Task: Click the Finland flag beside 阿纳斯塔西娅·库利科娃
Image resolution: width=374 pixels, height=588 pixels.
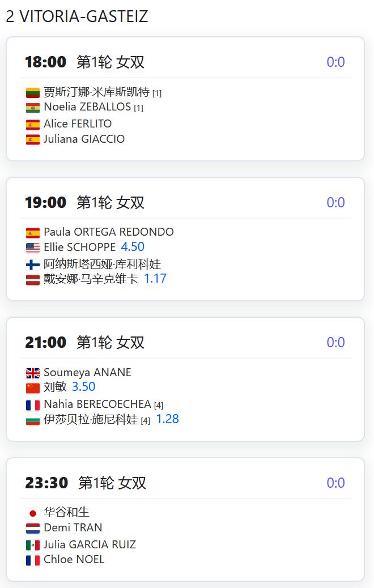Action: [33, 265]
